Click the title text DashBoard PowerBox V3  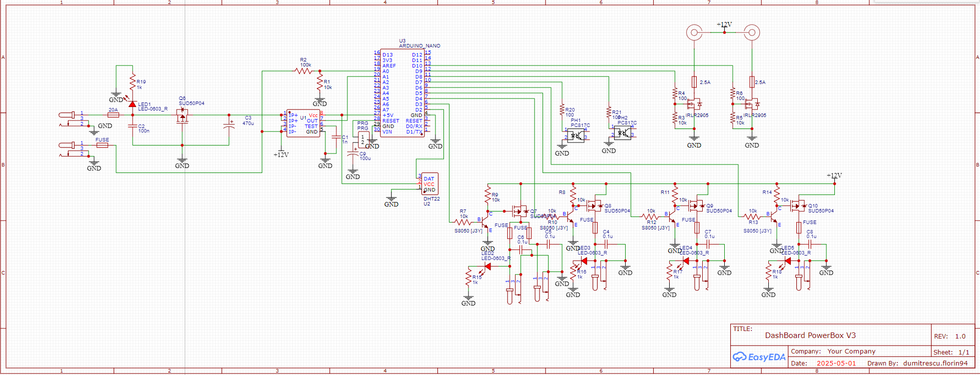point(810,335)
